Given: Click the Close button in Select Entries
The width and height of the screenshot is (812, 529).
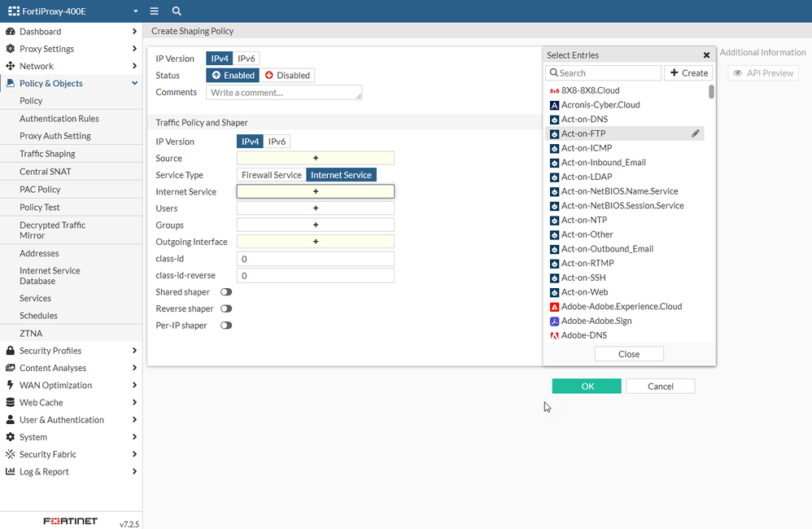Looking at the screenshot, I should [x=629, y=354].
